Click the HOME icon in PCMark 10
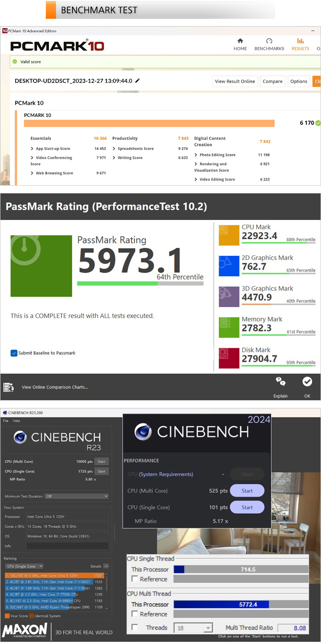 240,41
